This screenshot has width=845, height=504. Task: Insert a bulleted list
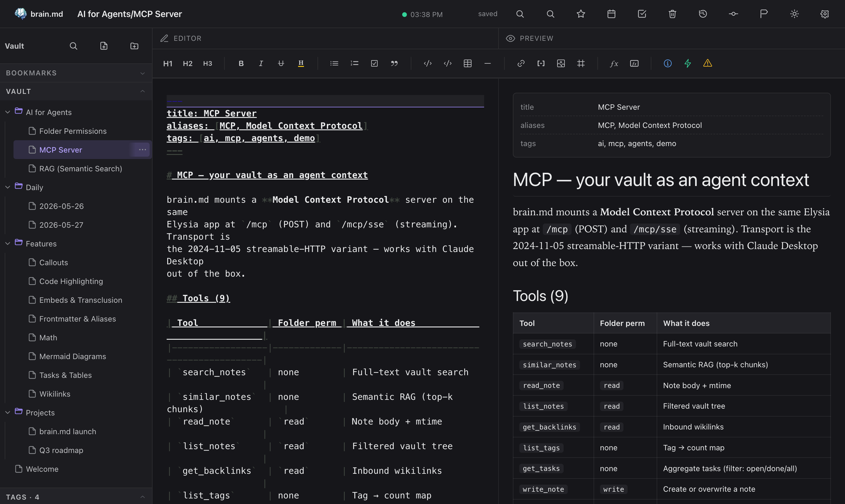[334, 63]
